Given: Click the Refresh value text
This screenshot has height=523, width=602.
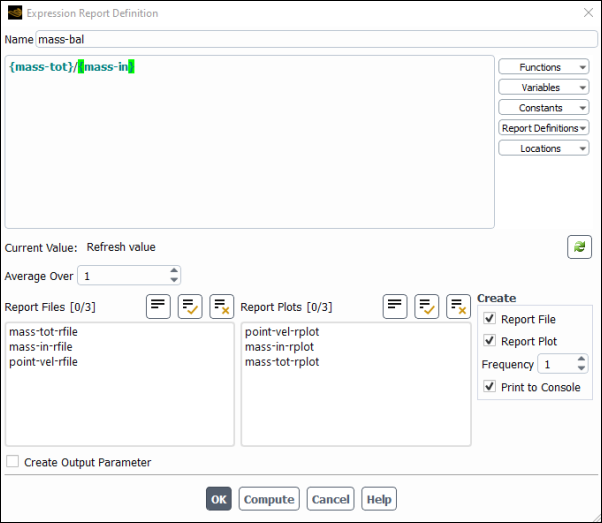Looking at the screenshot, I should [121, 247].
